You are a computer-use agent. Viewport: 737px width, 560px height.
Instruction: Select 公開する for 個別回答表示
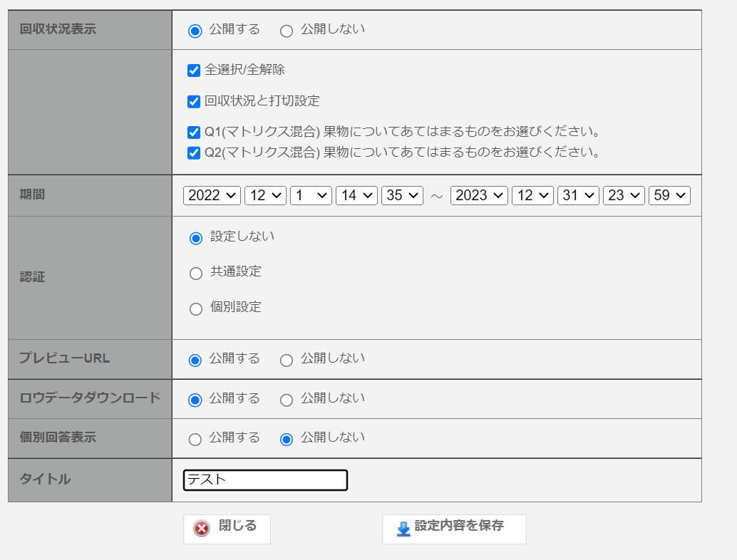195,440
